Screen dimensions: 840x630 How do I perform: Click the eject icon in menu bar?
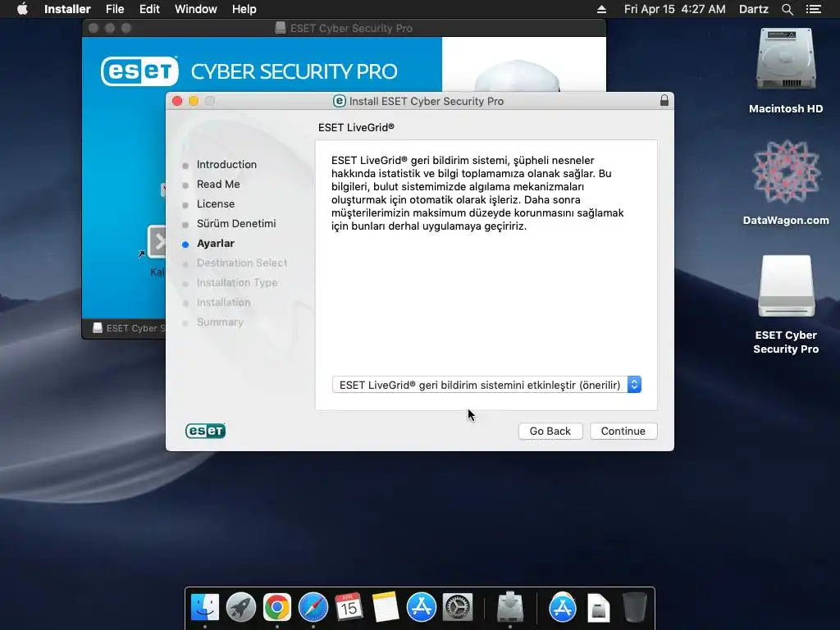[x=601, y=9]
